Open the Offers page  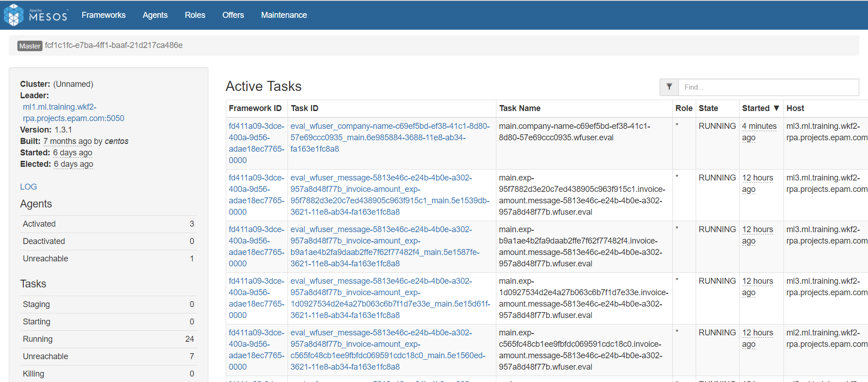click(233, 15)
